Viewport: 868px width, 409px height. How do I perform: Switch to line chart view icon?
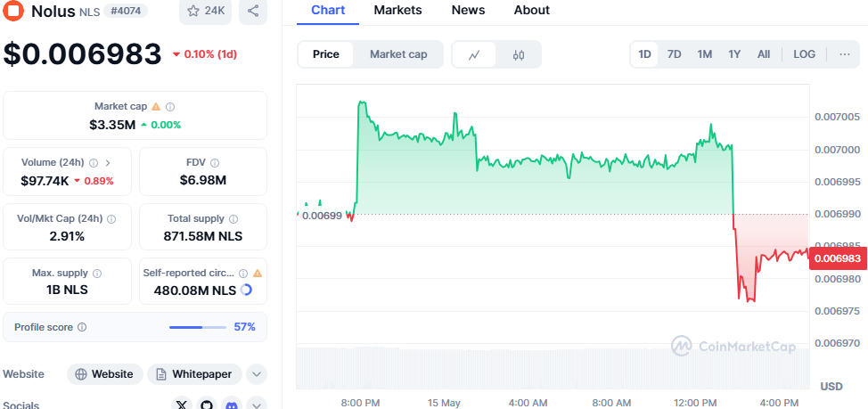[x=475, y=54]
